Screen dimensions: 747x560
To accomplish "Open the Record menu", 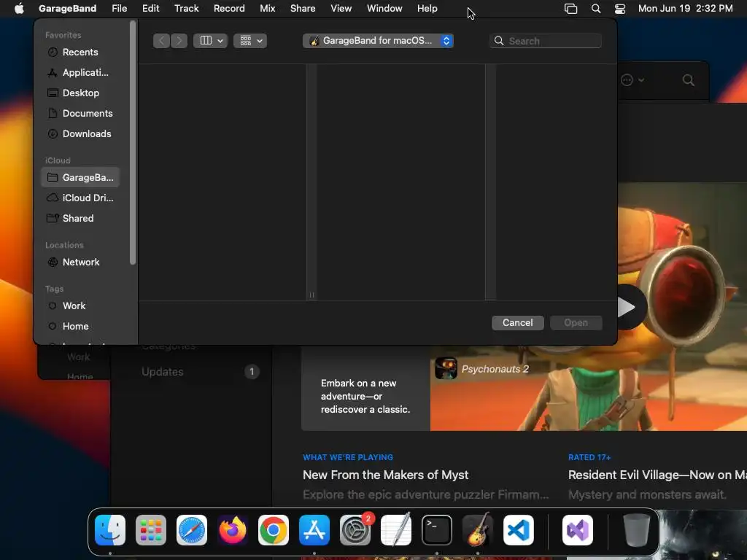I will click(x=229, y=9).
